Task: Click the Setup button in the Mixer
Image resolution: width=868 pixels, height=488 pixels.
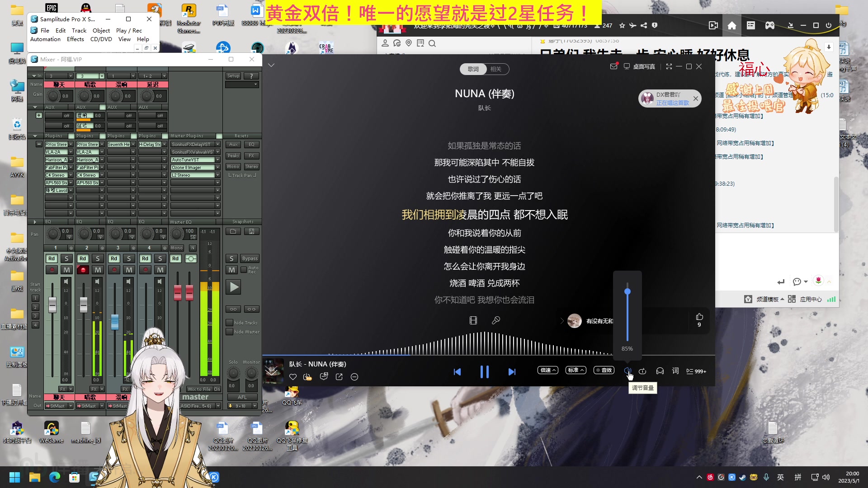Action: tap(233, 76)
